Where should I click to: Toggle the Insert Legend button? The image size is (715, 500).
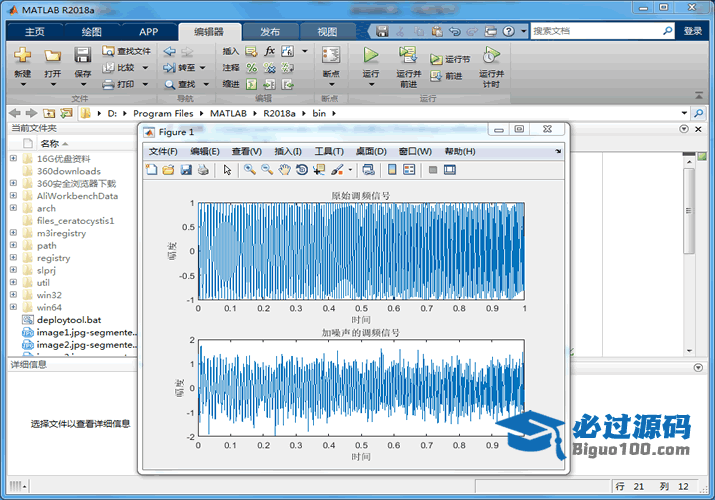coord(409,170)
